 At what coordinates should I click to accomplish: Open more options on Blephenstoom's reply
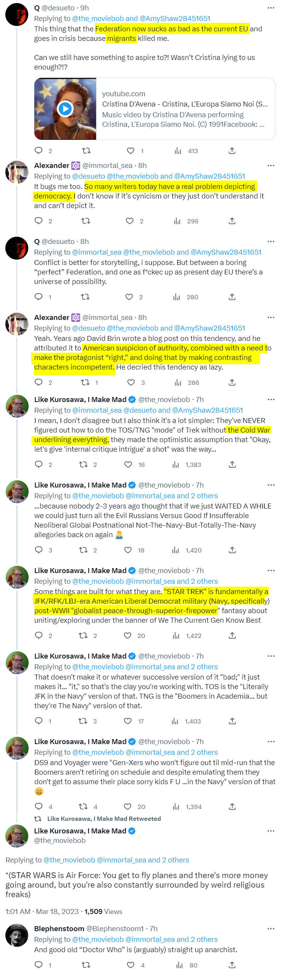[271, 928]
